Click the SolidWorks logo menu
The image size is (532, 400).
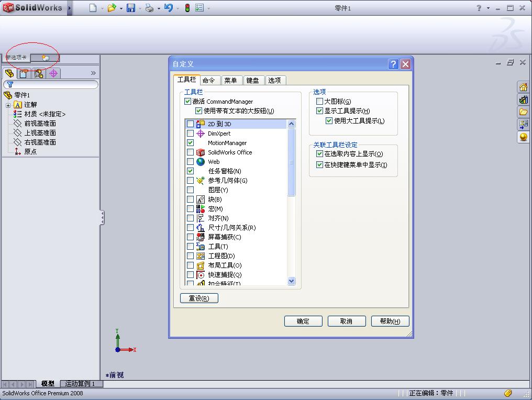(x=32, y=7)
